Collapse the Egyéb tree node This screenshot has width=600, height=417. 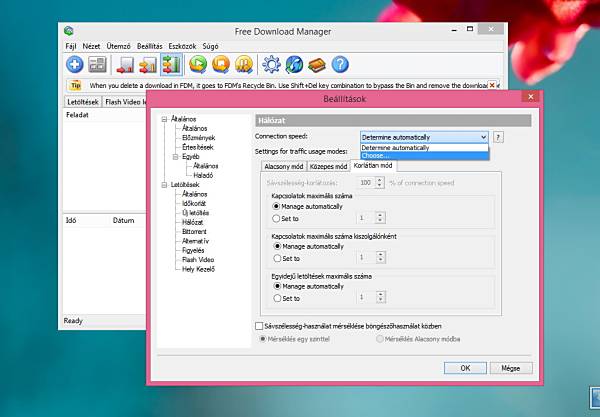176,157
